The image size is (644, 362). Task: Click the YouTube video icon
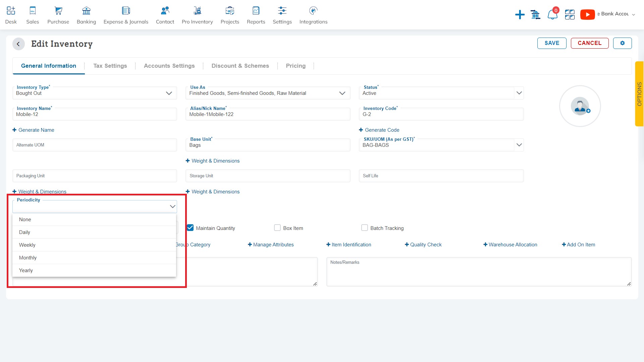click(587, 14)
